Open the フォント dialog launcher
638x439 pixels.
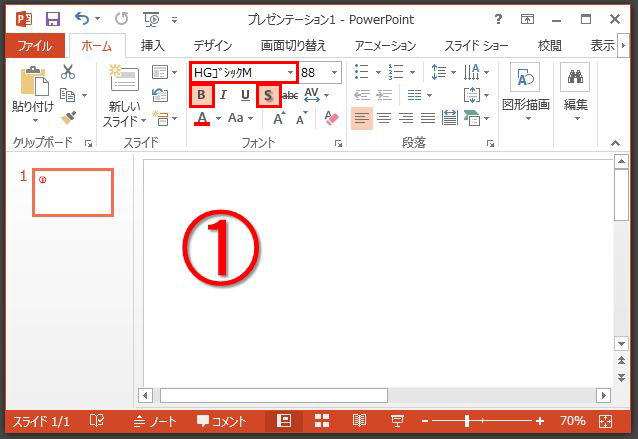[339, 143]
